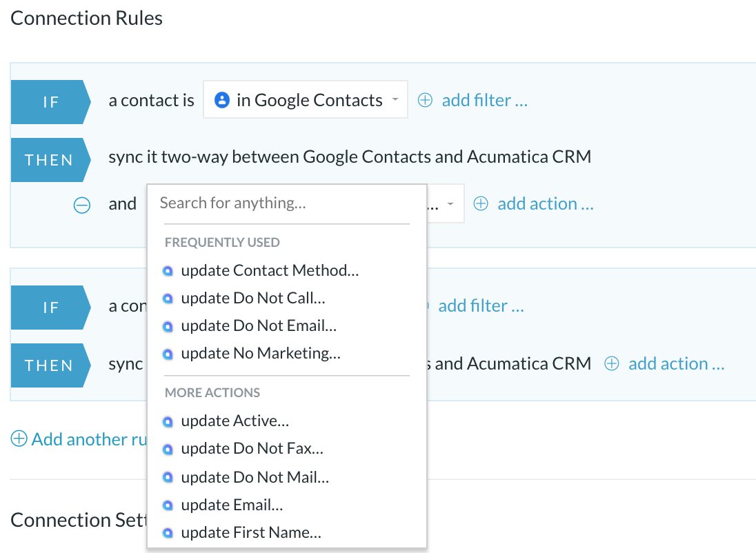Click the plus icon beside first 'add filter'
The image size is (756, 553).
tap(425, 100)
